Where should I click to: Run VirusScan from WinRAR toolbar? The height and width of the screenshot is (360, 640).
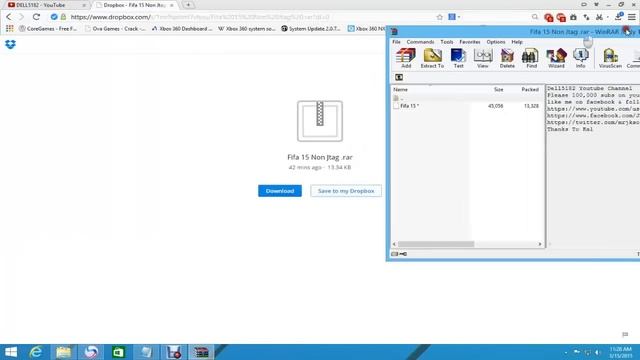tap(610, 58)
